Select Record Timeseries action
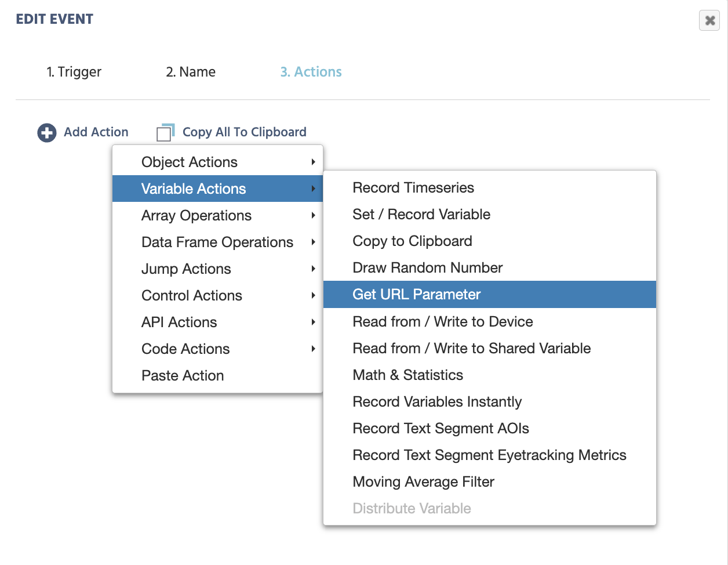 point(490,188)
